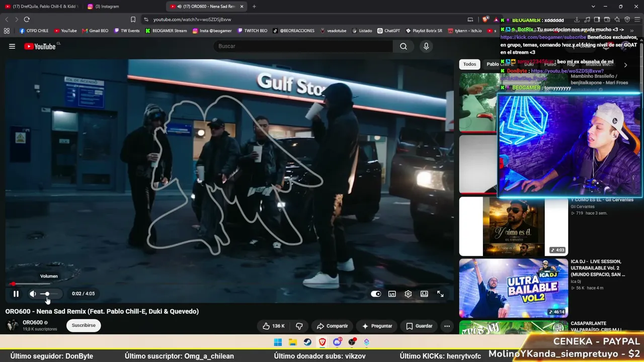
Task: Go back to the previous page
Action: click(x=7, y=20)
